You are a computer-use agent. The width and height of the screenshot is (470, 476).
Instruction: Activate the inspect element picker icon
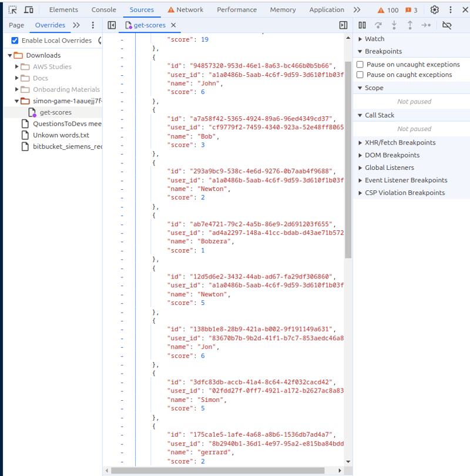click(13, 10)
